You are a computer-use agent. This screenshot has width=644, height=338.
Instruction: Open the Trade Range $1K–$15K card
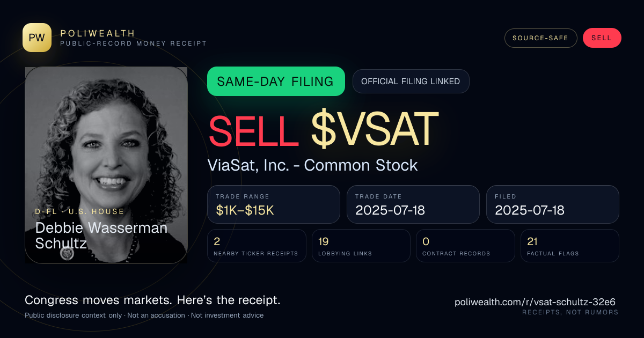[x=274, y=204]
